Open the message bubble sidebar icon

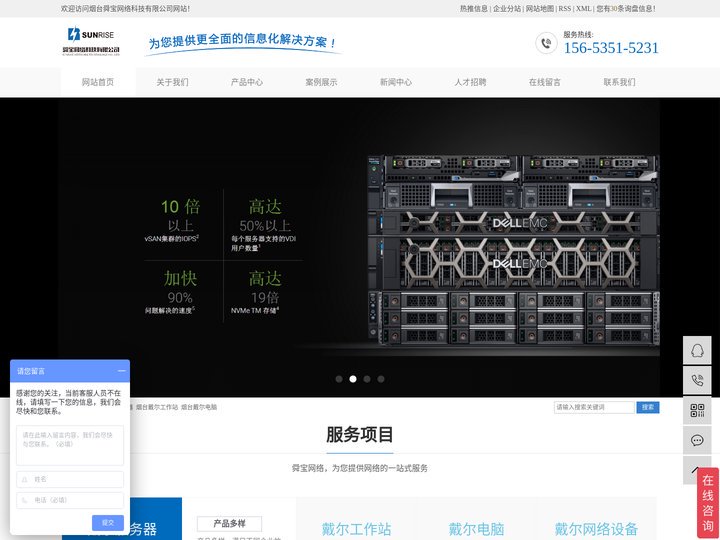tap(697, 440)
